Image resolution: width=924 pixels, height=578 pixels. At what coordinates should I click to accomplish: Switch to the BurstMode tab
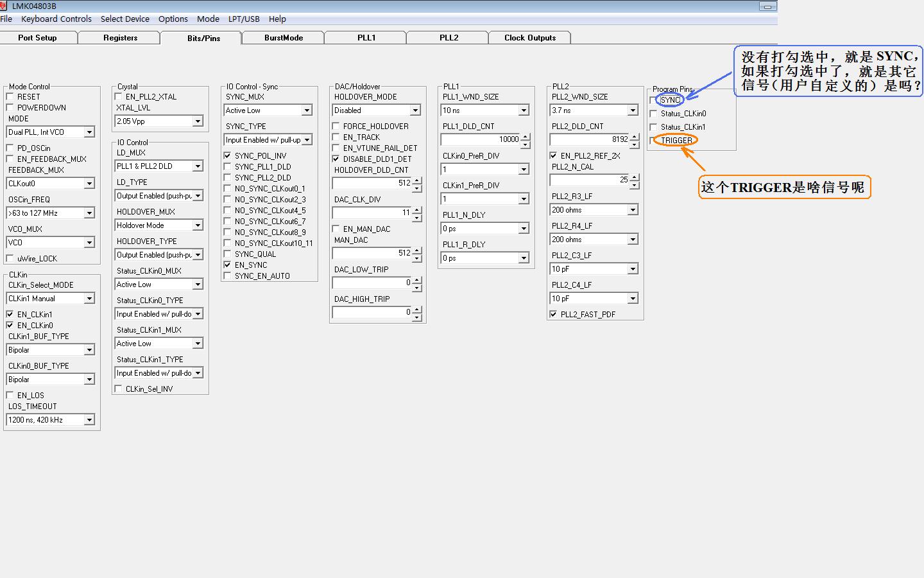pos(284,38)
